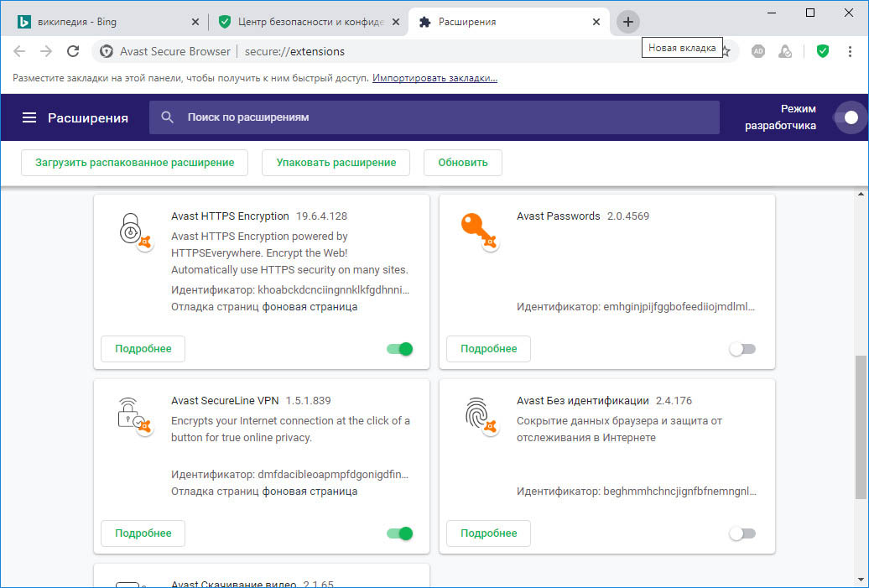Screen dimensions: 869x588
Task: Click the identifier starting with emhginjpijfgg
Action: [x=679, y=306]
